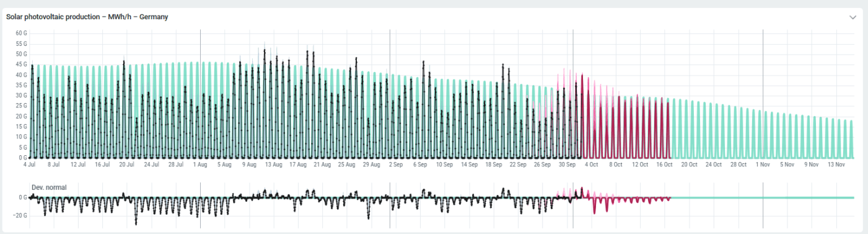Select the '35 G' y-axis label
This screenshot has height=234, width=868.
pyautogui.click(x=22, y=85)
